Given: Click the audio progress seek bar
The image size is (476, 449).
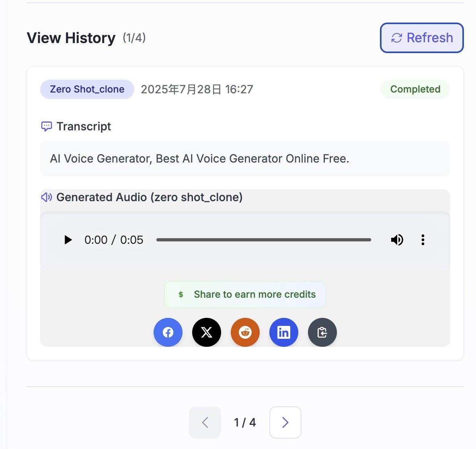Looking at the screenshot, I should click(264, 240).
